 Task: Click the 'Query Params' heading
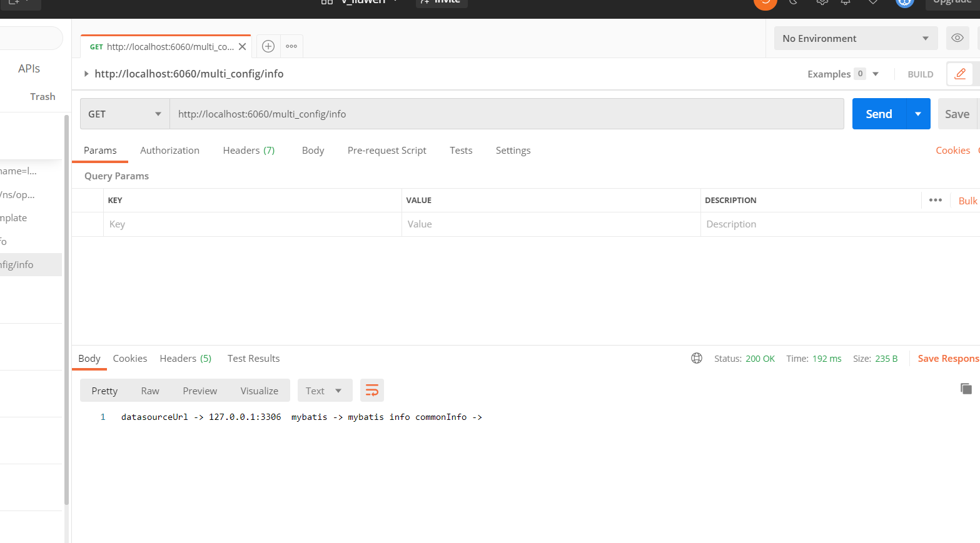coord(116,176)
